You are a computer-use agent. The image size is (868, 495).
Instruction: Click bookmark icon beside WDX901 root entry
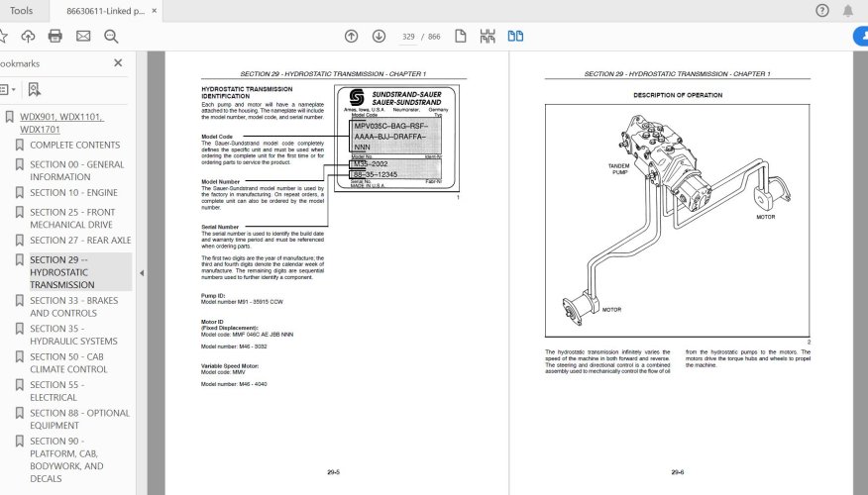click(x=9, y=117)
